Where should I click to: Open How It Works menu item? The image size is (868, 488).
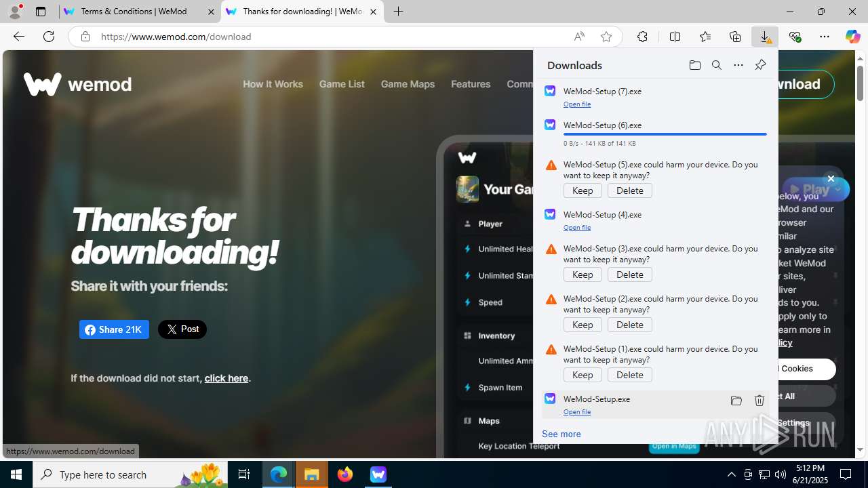(x=273, y=84)
